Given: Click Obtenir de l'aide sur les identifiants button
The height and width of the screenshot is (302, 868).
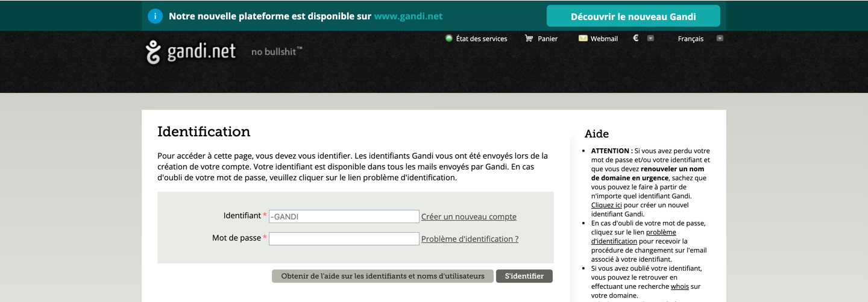Looking at the screenshot, I should 383,276.
